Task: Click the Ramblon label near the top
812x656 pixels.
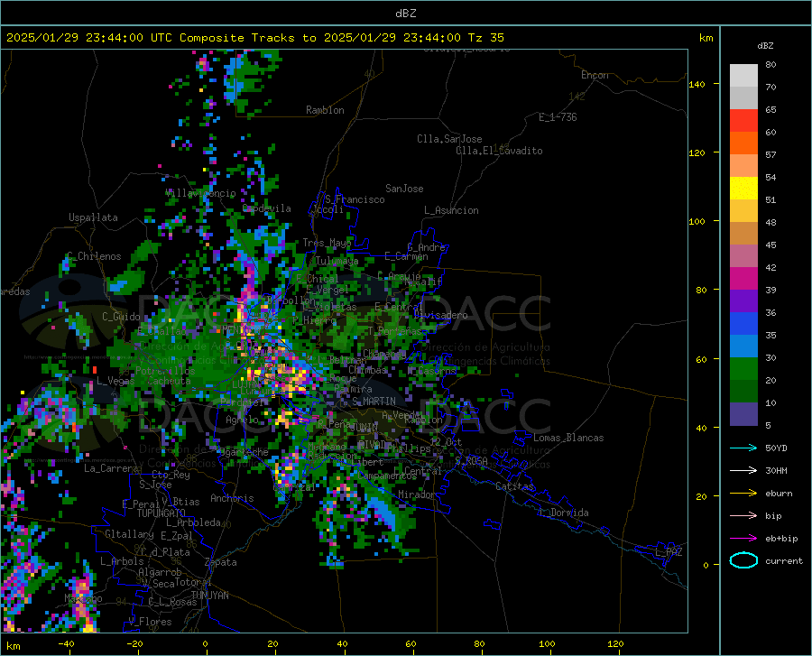Action: coord(325,110)
